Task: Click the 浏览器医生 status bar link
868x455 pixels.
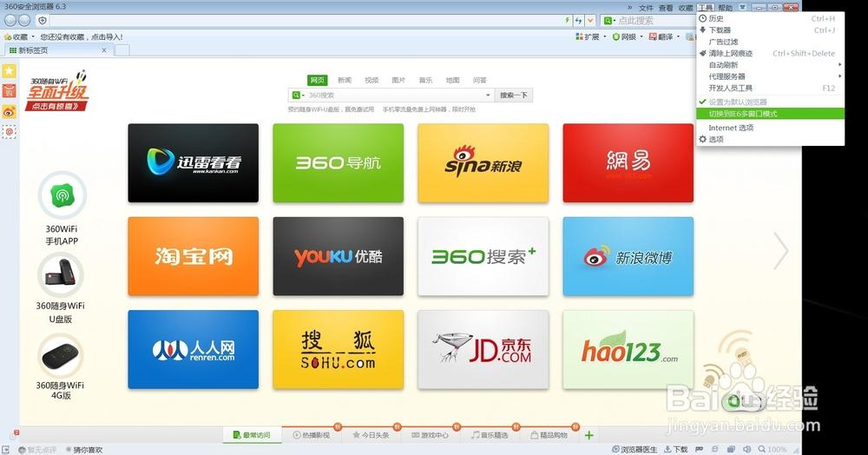Action: coord(632,450)
